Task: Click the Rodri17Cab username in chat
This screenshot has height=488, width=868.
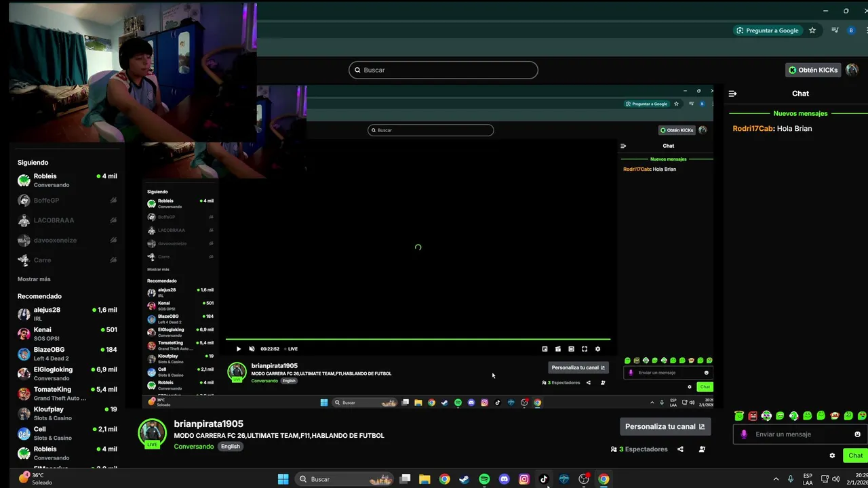Action: pos(753,128)
